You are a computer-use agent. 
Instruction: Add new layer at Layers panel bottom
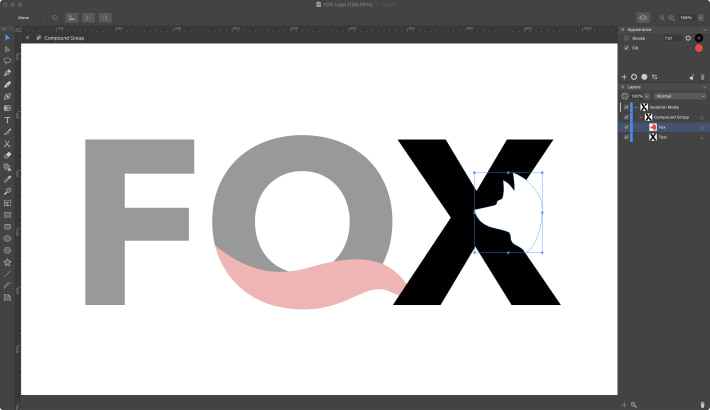click(x=624, y=405)
